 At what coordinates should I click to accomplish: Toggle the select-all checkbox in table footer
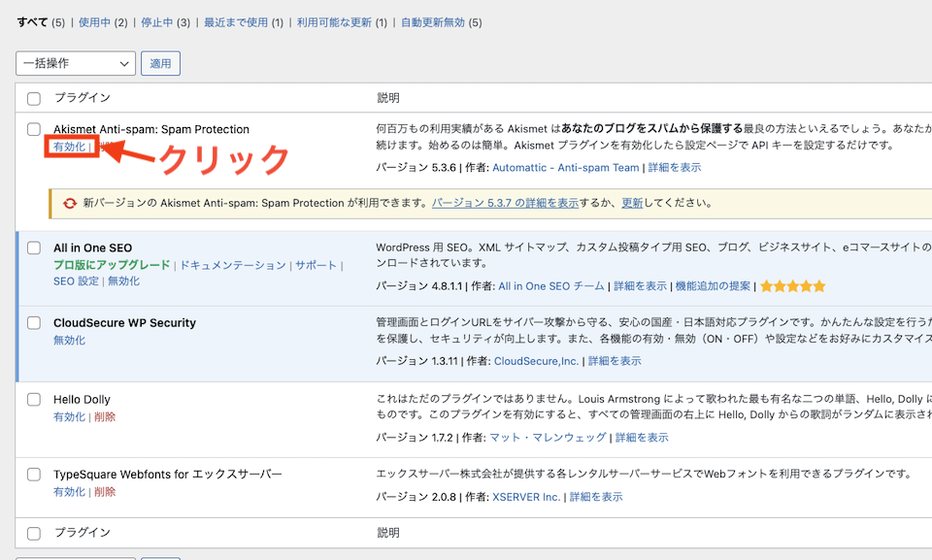[x=34, y=533]
